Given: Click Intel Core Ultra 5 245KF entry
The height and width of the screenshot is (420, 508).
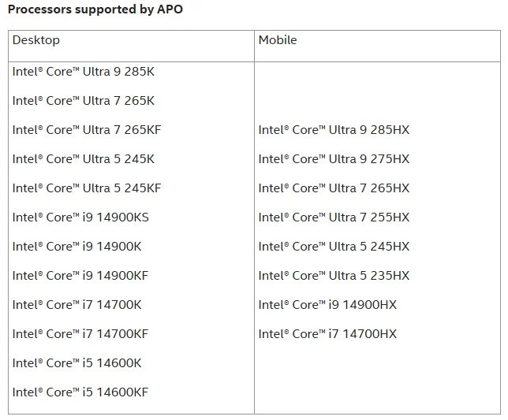Looking at the screenshot, I should pos(87,188).
